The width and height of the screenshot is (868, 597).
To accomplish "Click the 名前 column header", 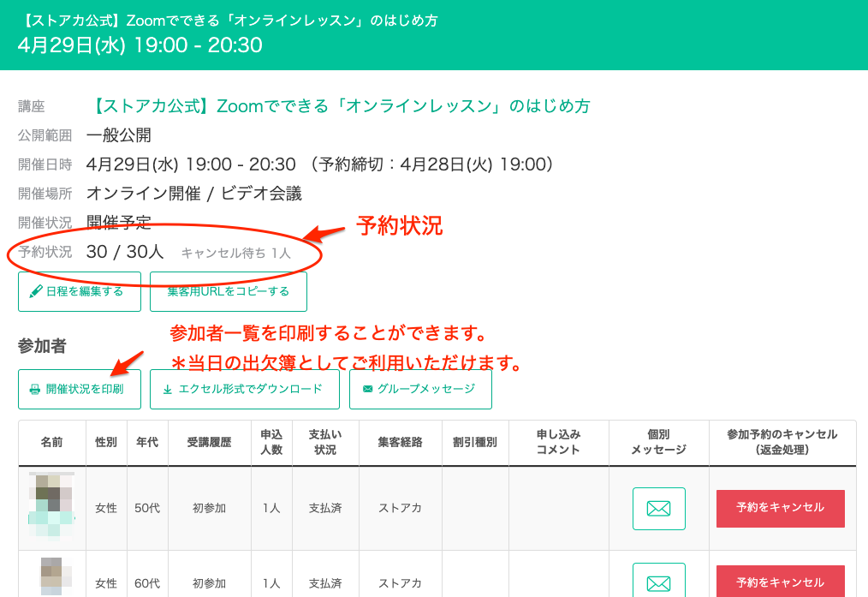I will point(52,442).
